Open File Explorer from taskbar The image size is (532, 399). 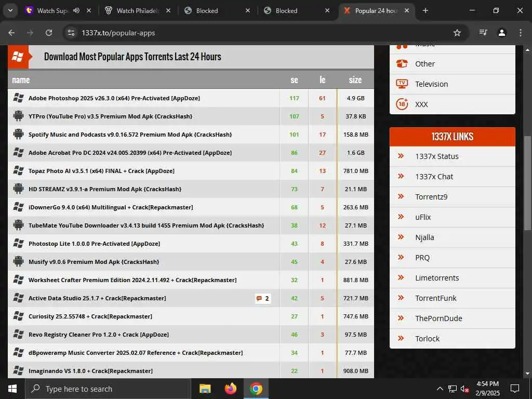[x=205, y=389]
